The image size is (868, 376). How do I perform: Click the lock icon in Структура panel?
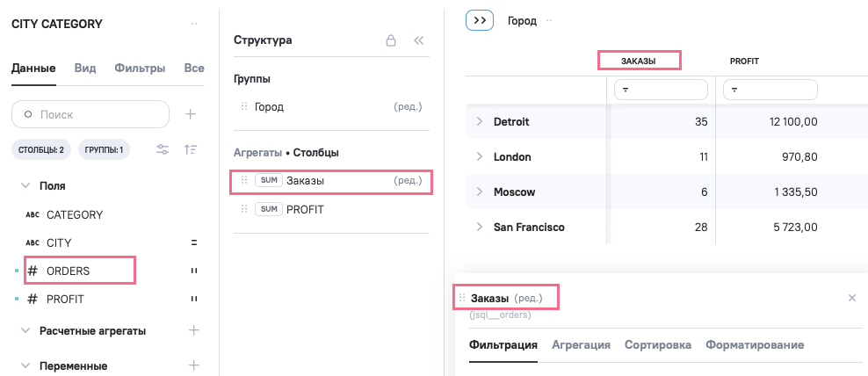point(390,40)
